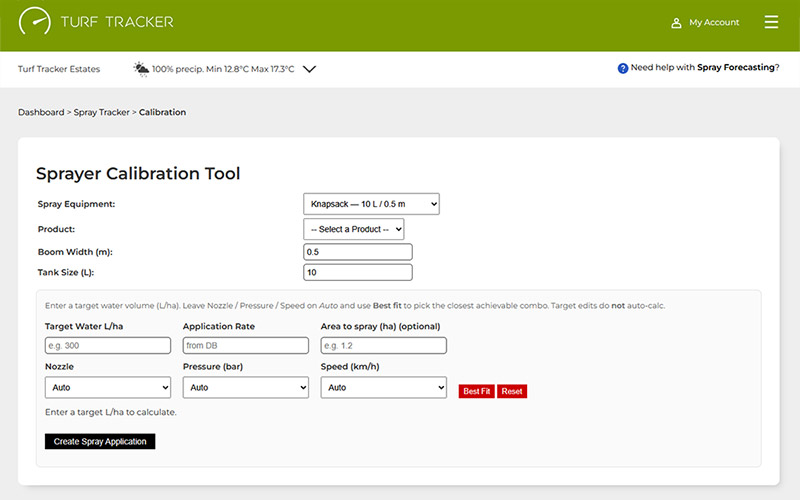Open the Spray Equipment dropdown
The image size is (800, 500).
tap(371, 204)
